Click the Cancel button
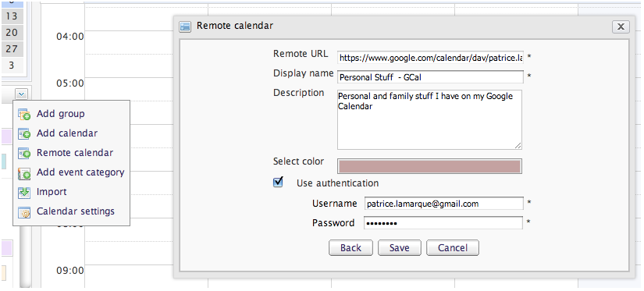Image resolution: width=644 pixels, height=291 pixels. [x=453, y=248]
